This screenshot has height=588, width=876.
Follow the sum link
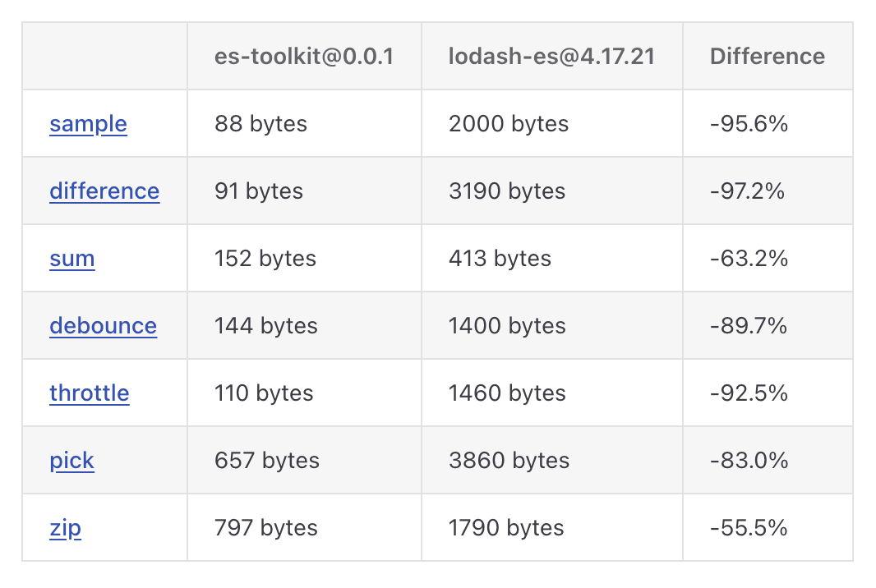coord(72,259)
